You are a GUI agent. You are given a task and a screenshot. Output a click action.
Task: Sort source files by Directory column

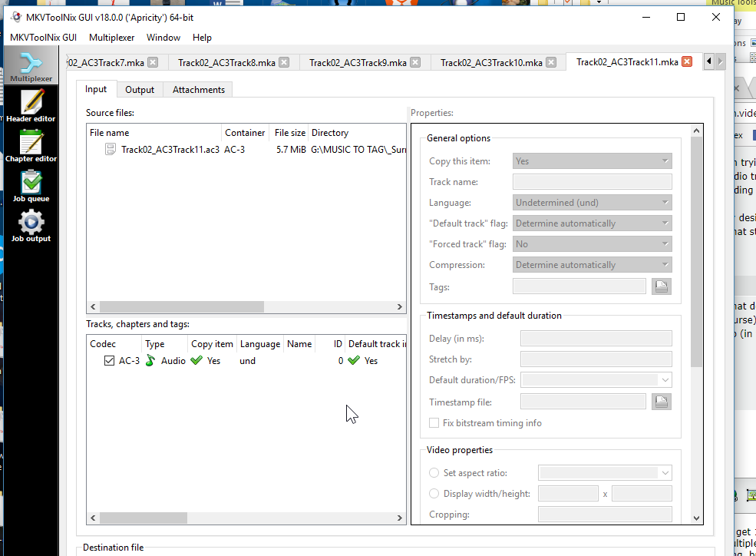pyautogui.click(x=357, y=133)
